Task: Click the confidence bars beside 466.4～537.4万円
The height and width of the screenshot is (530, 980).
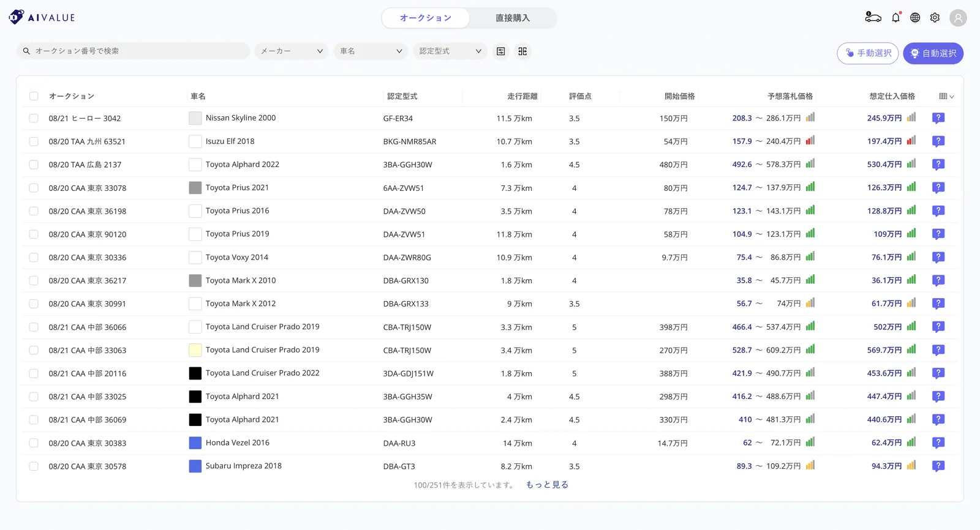Action: pyautogui.click(x=810, y=326)
